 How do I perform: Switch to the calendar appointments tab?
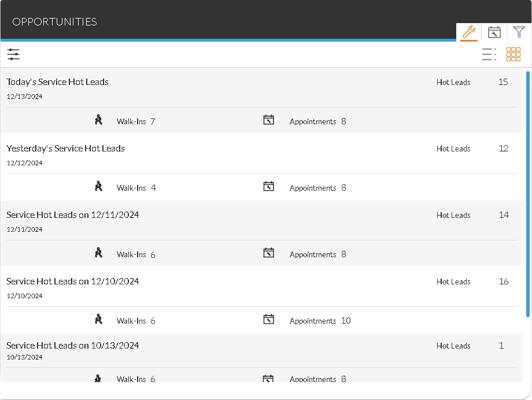point(494,32)
